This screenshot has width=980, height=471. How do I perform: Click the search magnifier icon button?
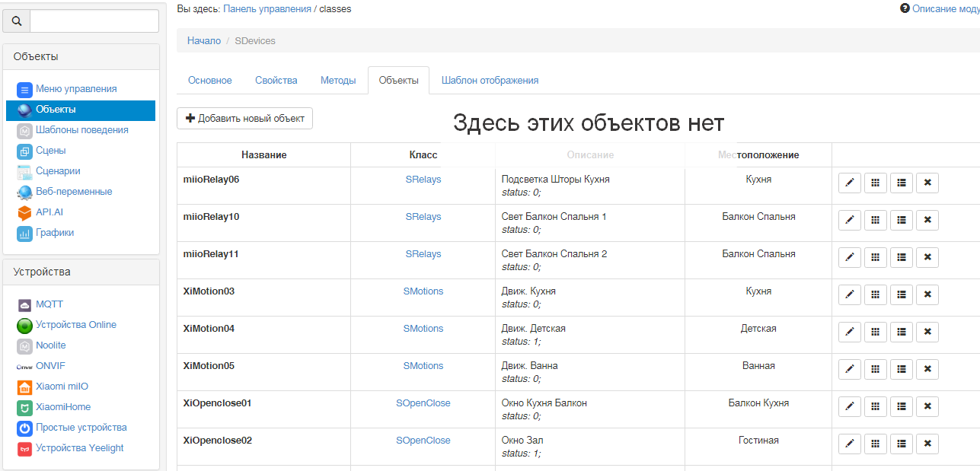(x=17, y=21)
